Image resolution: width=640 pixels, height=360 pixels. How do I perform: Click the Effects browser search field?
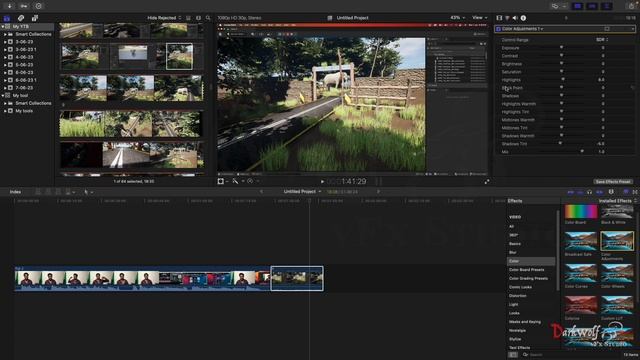pos(571,355)
